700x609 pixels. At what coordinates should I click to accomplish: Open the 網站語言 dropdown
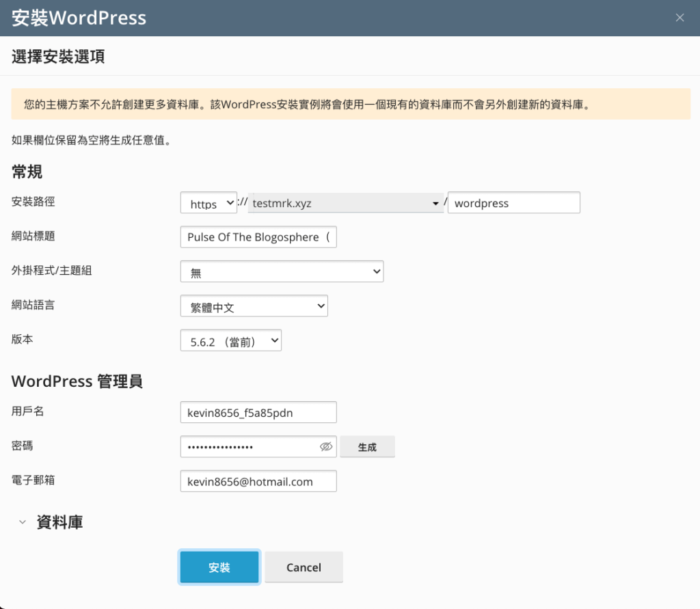254,306
